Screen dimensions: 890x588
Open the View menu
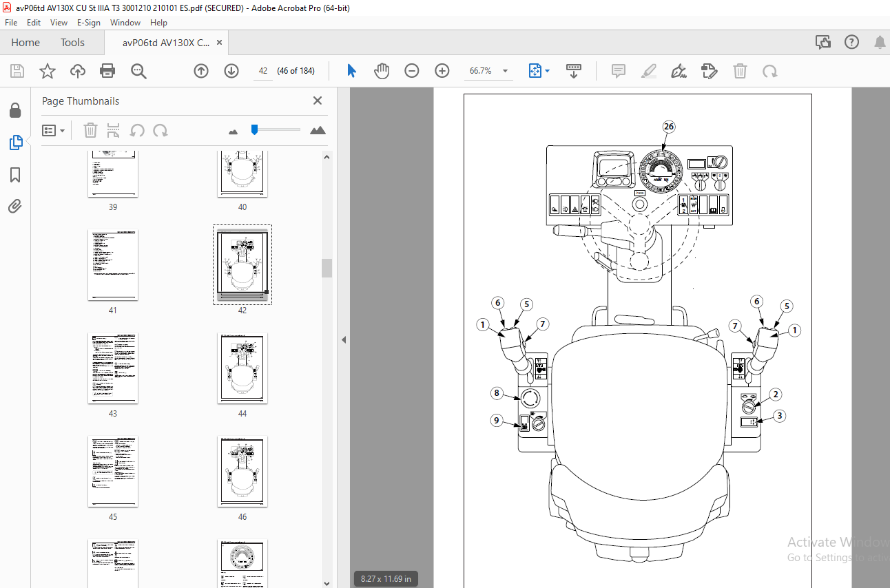[59, 23]
